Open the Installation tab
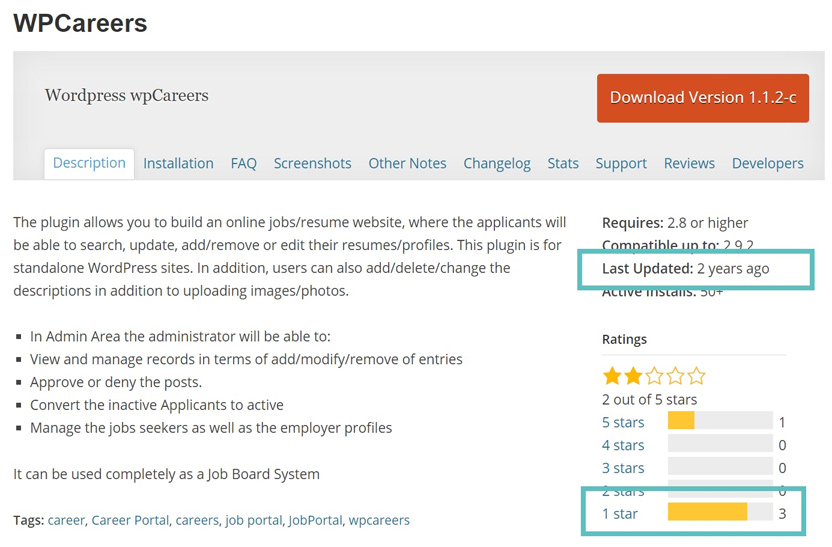This screenshot has height=547, width=832. point(178,163)
